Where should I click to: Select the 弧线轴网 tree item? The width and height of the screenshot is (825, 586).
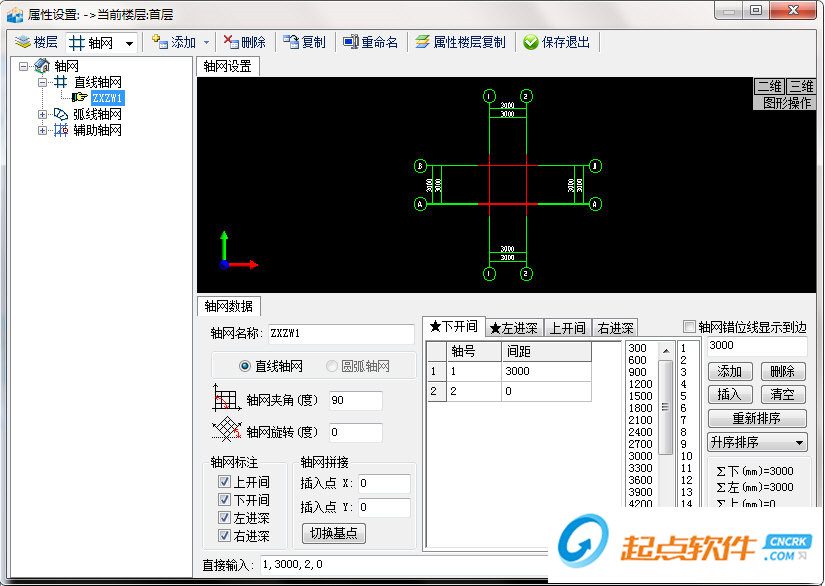point(97,114)
